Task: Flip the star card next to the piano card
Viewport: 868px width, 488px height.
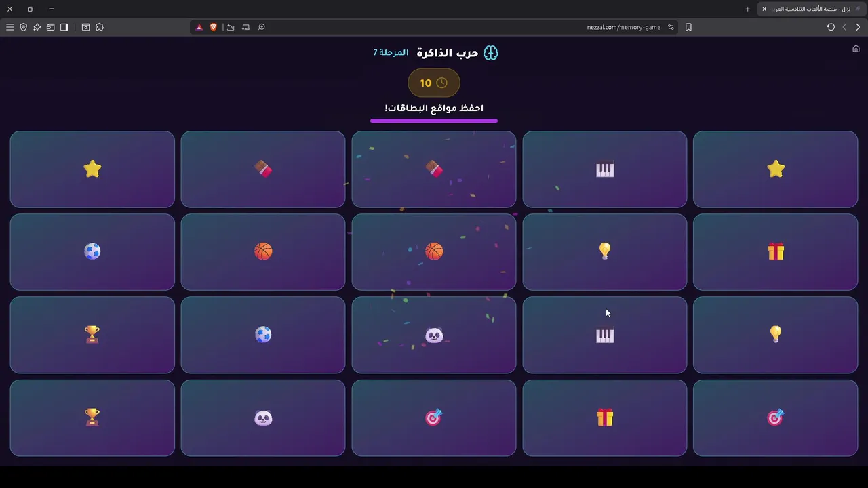Action: (776, 169)
